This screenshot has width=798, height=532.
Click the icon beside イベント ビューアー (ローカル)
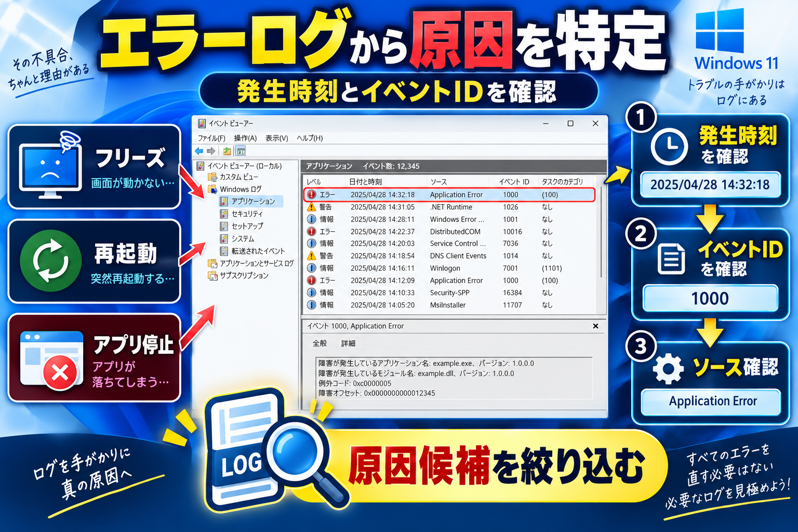click(201, 166)
